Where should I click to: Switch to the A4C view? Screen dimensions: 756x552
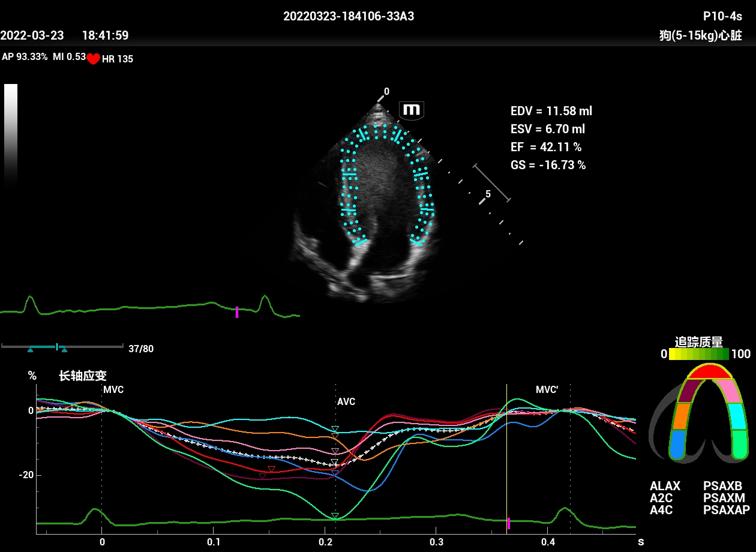coord(661,510)
